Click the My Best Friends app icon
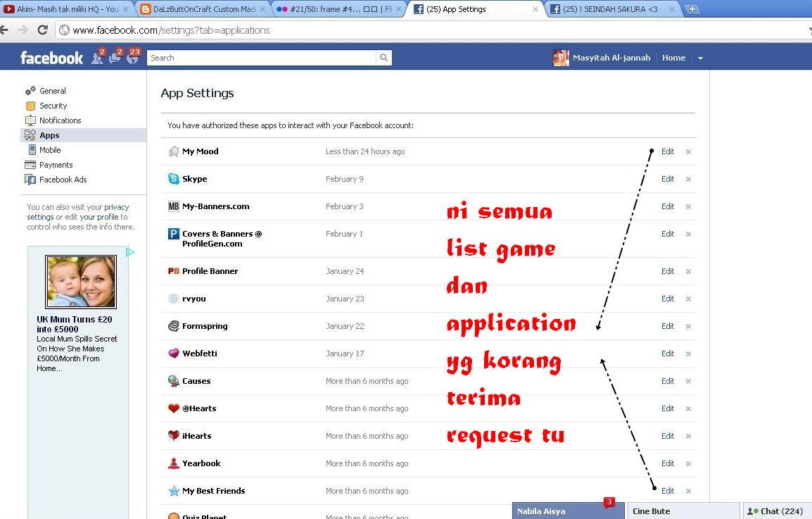The width and height of the screenshot is (812, 519). (x=174, y=491)
